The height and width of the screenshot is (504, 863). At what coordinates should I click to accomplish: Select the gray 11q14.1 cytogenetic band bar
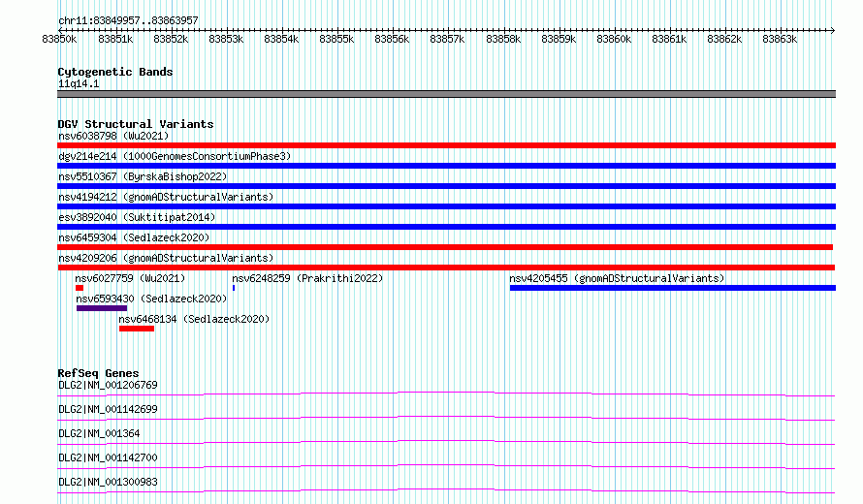point(446,94)
